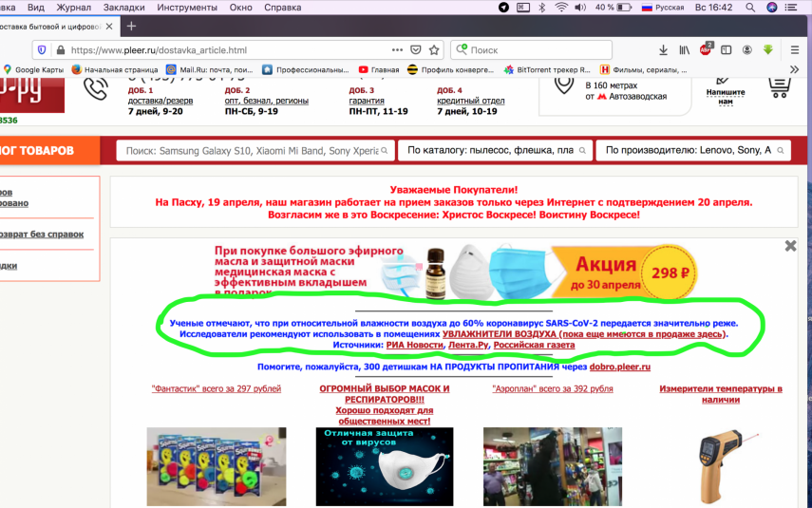812x508 pixels.
Task: Open the Окно menu
Action: pyautogui.click(x=240, y=8)
